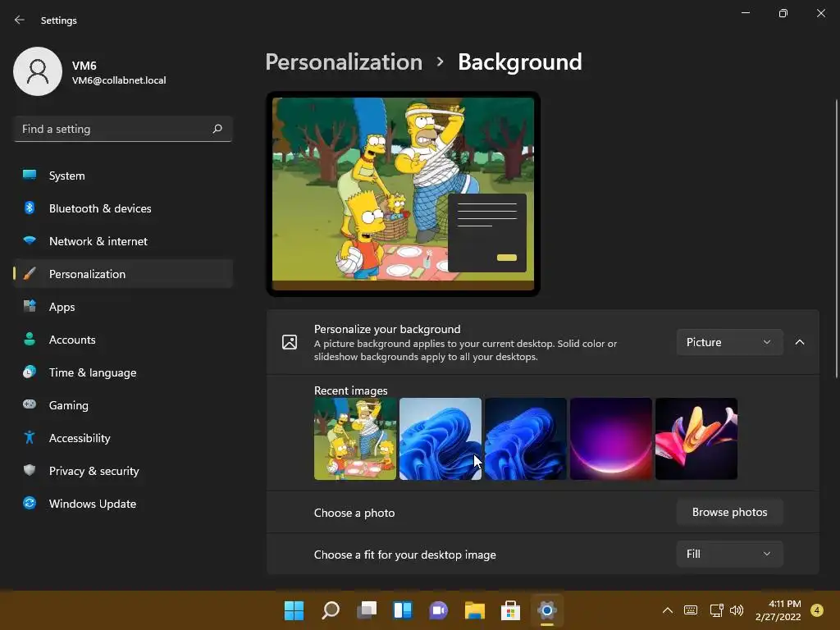This screenshot has width=840, height=630.
Task: Open taskbar Search
Action: pos(330,610)
